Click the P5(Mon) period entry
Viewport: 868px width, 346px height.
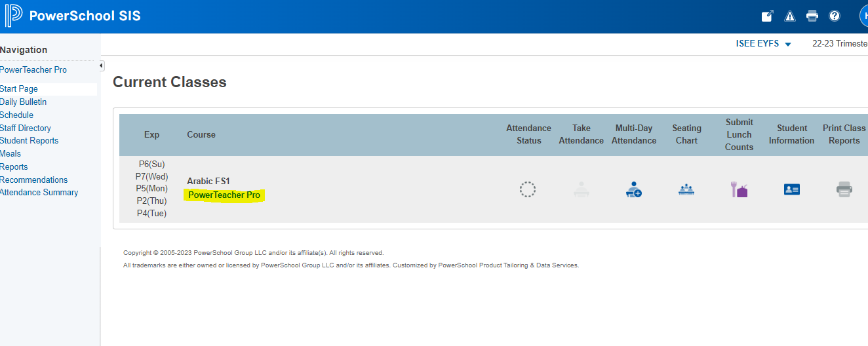pos(151,189)
